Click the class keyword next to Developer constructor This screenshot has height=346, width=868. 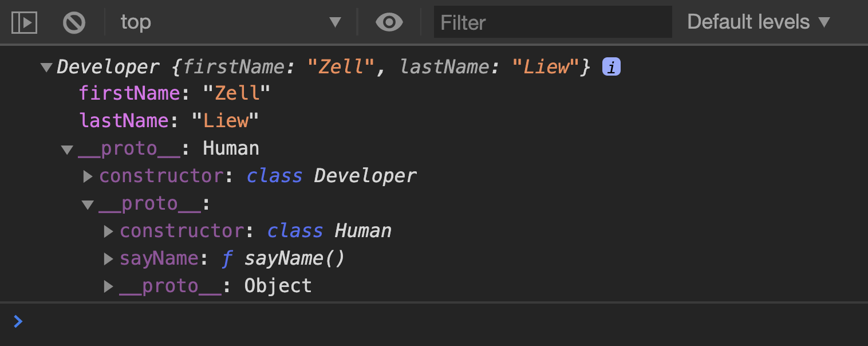(274, 176)
